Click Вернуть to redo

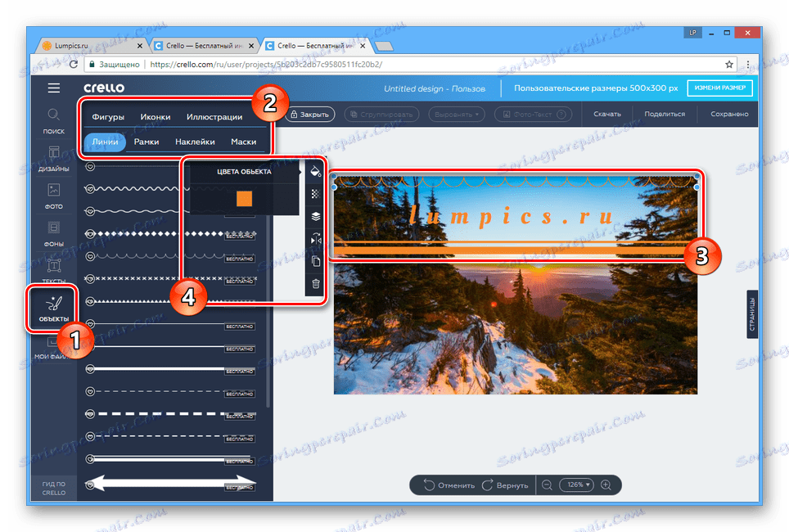point(505,485)
